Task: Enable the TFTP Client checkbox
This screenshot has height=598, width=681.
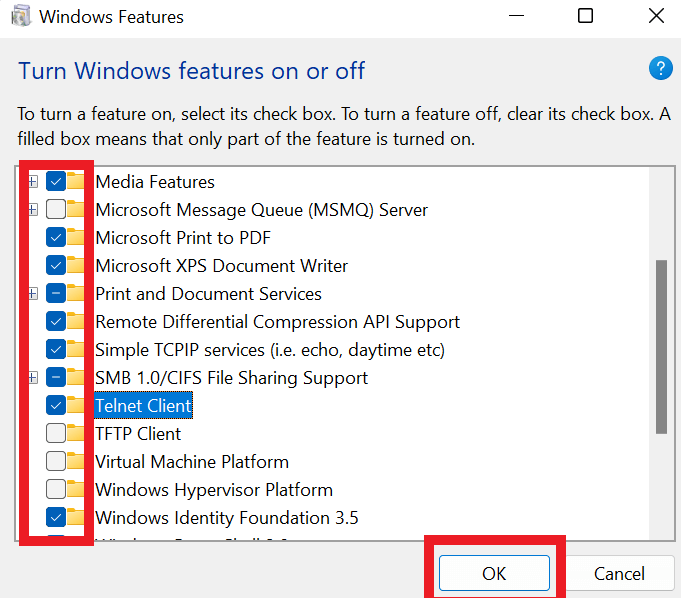Action: 56,434
